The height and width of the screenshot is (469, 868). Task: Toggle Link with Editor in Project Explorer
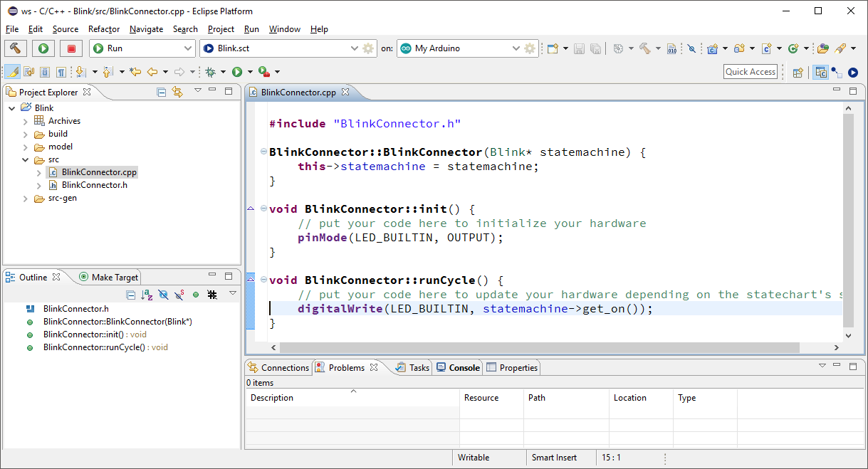(x=177, y=92)
